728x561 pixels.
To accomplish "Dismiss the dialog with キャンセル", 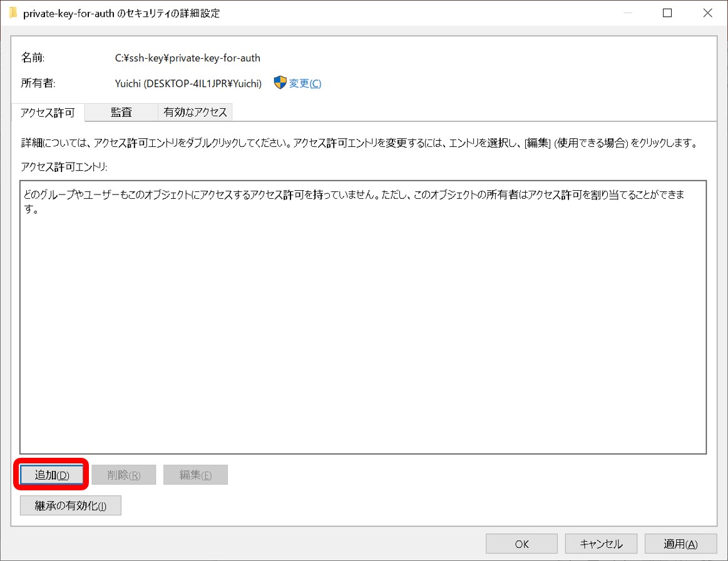I will coord(601,544).
